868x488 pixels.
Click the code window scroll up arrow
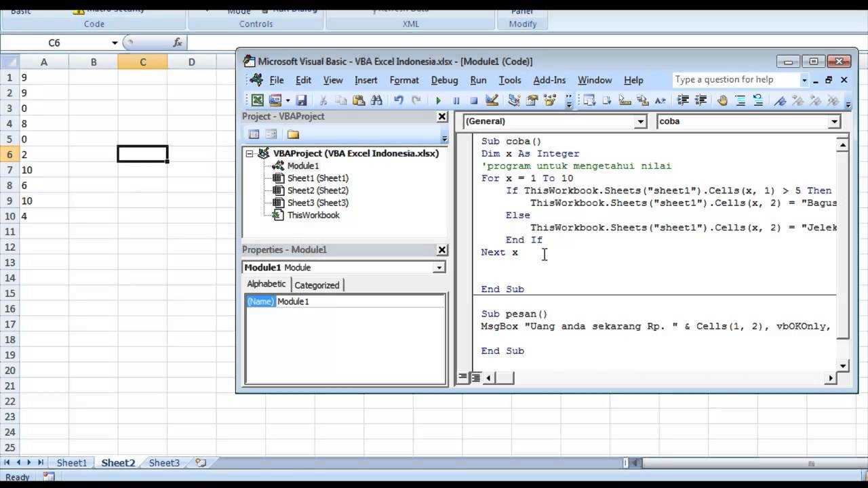click(x=843, y=144)
